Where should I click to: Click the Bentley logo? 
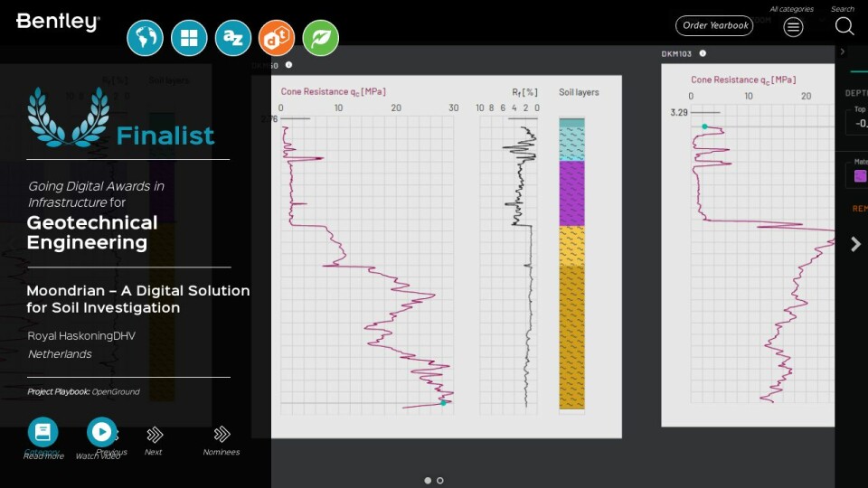[58, 22]
